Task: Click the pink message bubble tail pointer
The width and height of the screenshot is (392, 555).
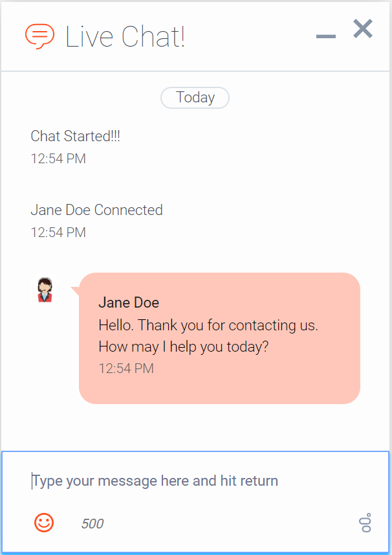Action: pyautogui.click(x=75, y=291)
